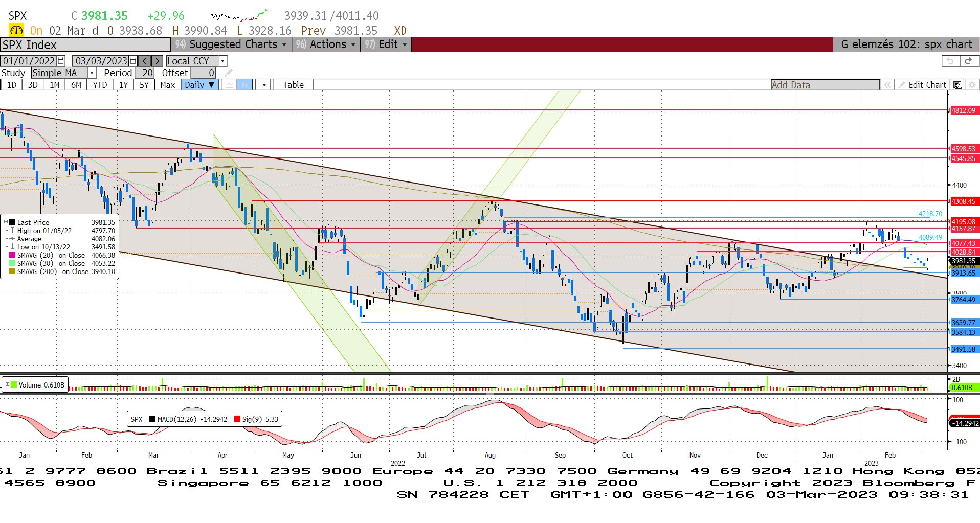Click the end date field 03/03/2023

click(101, 61)
